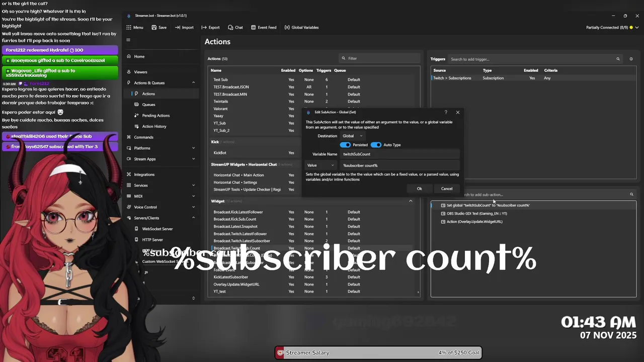Click the Export toolbar icon
Screen dimensions: 644x362
point(210,28)
